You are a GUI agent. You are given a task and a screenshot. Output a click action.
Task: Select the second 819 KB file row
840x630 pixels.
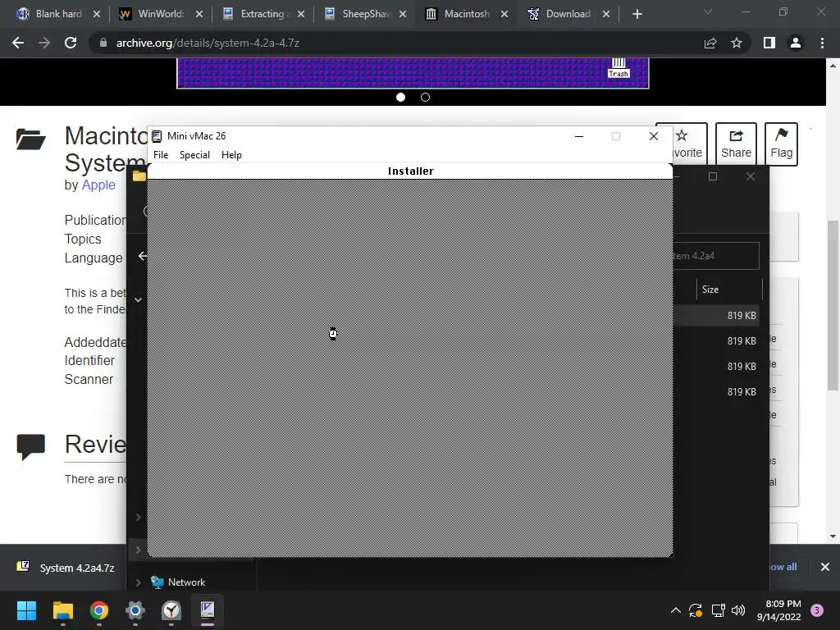(x=716, y=340)
